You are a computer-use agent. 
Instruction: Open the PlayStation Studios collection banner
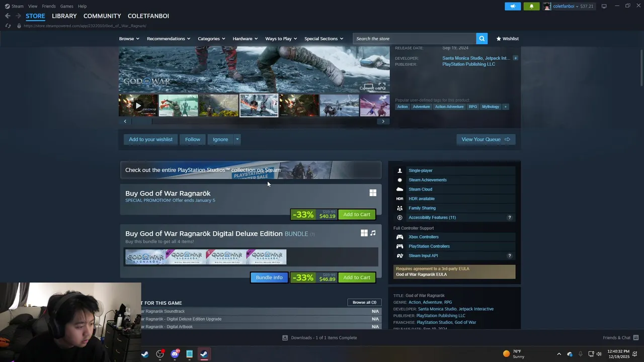coord(251,170)
